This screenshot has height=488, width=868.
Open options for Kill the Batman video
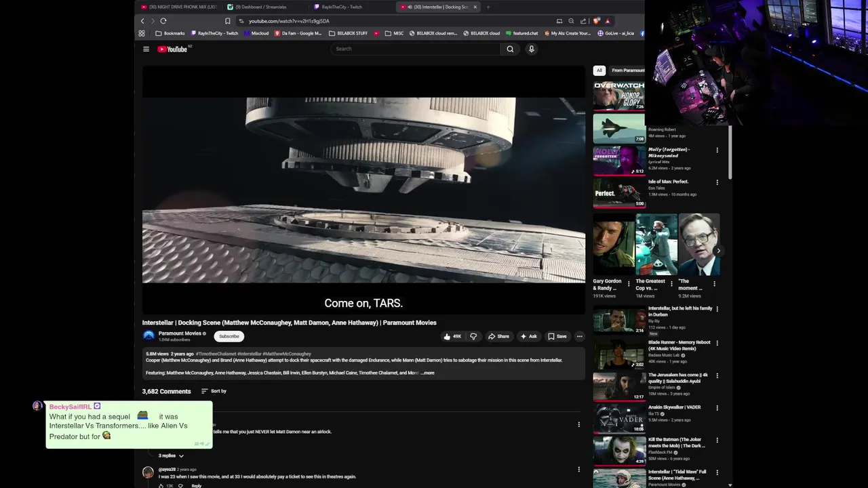(x=717, y=440)
